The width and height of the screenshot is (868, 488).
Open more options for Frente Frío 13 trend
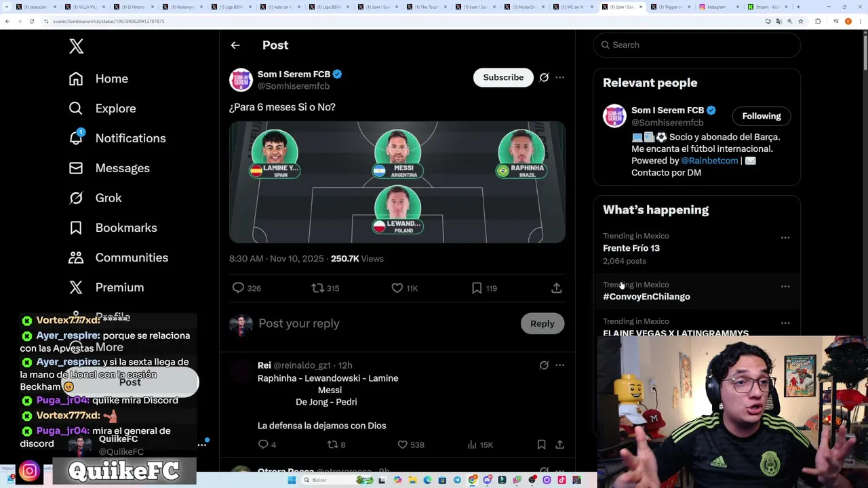click(x=785, y=238)
